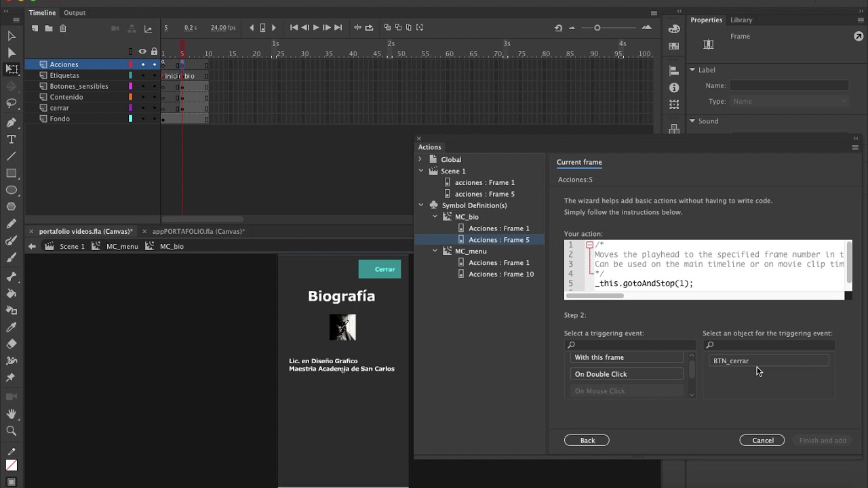Select the Zoom magnifier tool
This screenshot has width=868, height=488.
click(12, 430)
